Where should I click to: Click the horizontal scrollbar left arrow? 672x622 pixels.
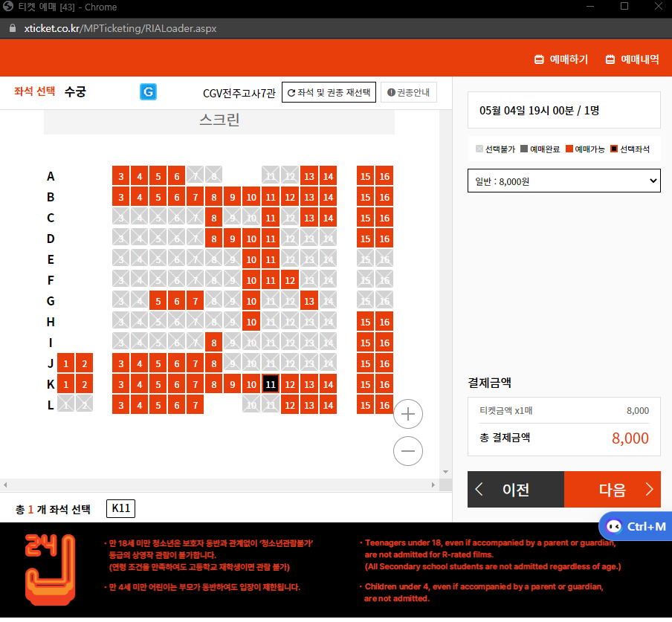(x=5, y=485)
